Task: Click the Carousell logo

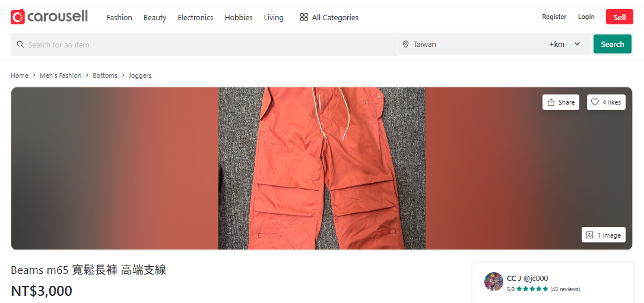Action: [49, 17]
